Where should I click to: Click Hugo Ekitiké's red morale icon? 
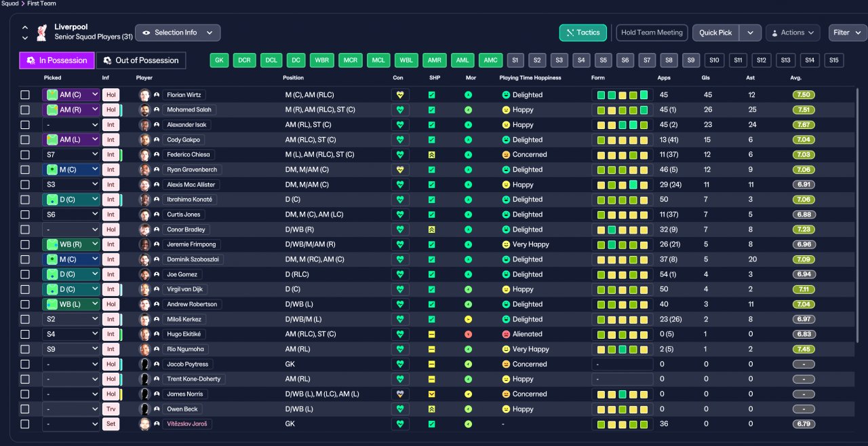[x=468, y=334]
